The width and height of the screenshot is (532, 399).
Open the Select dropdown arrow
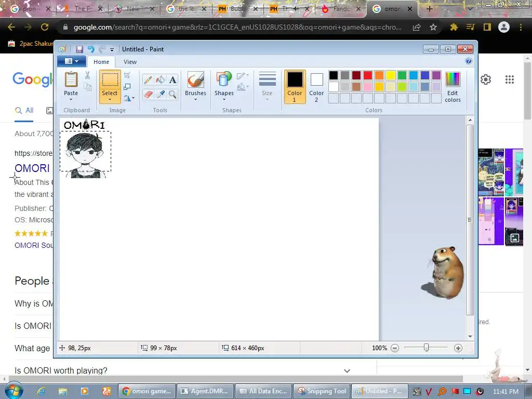[x=110, y=100]
